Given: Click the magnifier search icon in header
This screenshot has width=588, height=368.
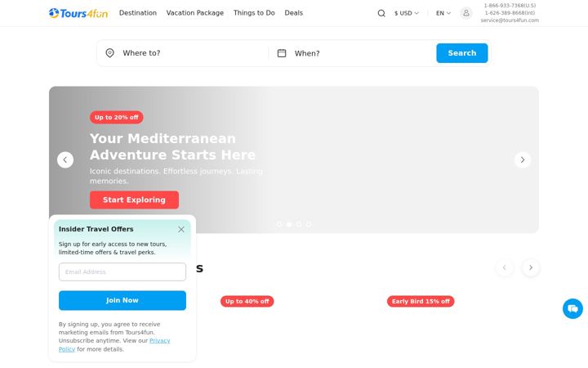Looking at the screenshot, I should pyautogui.click(x=381, y=13).
